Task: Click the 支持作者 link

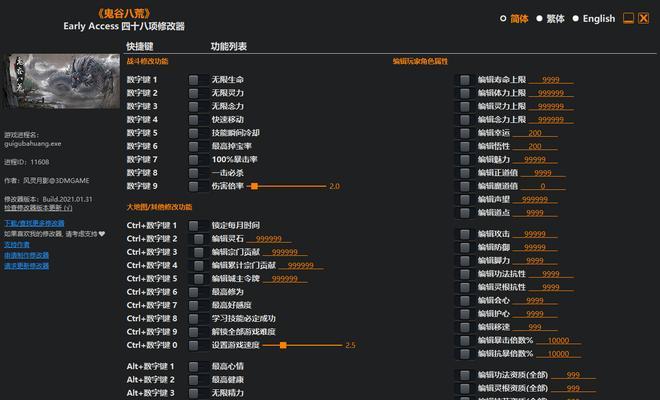Action: 17,245
